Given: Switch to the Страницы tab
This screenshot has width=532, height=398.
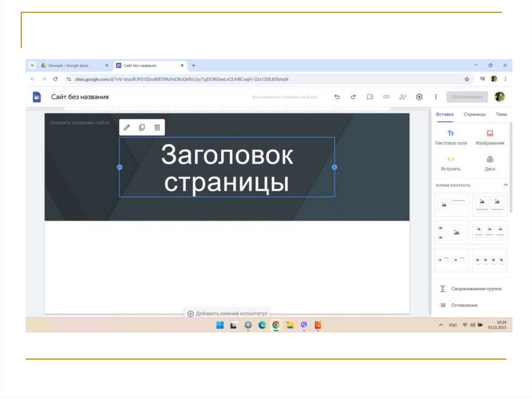Looking at the screenshot, I should click(x=475, y=115).
